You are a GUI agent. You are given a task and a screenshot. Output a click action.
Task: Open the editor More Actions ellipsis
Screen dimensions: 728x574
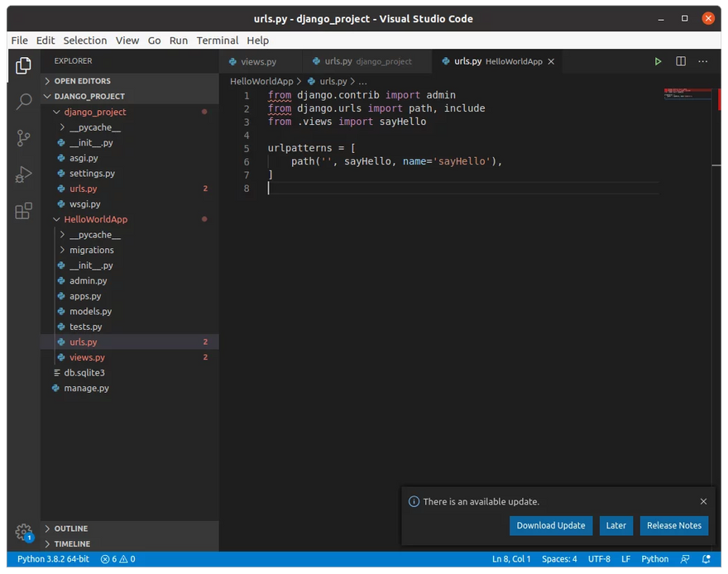click(x=703, y=61)
